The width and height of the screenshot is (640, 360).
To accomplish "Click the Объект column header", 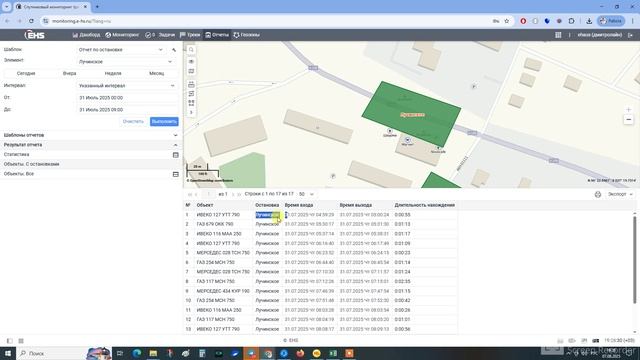I will click(x=205, y=205).
